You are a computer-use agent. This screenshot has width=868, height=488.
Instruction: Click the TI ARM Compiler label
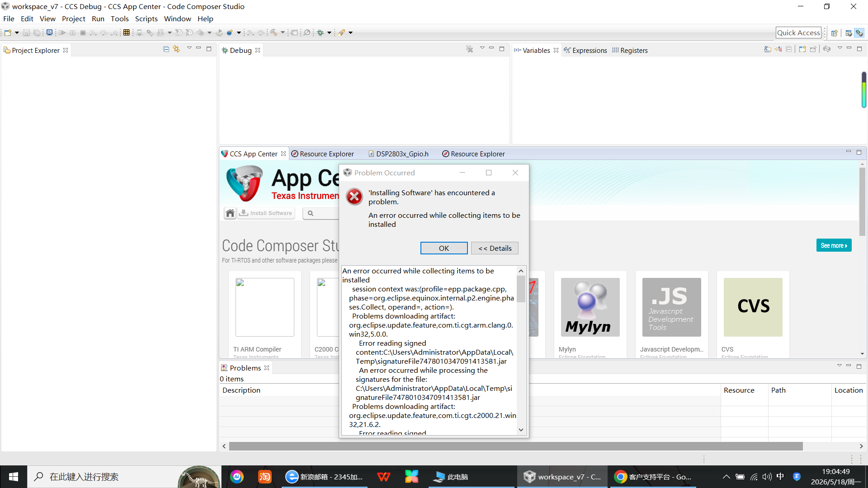pyautogui.click(x=257, y=349)
